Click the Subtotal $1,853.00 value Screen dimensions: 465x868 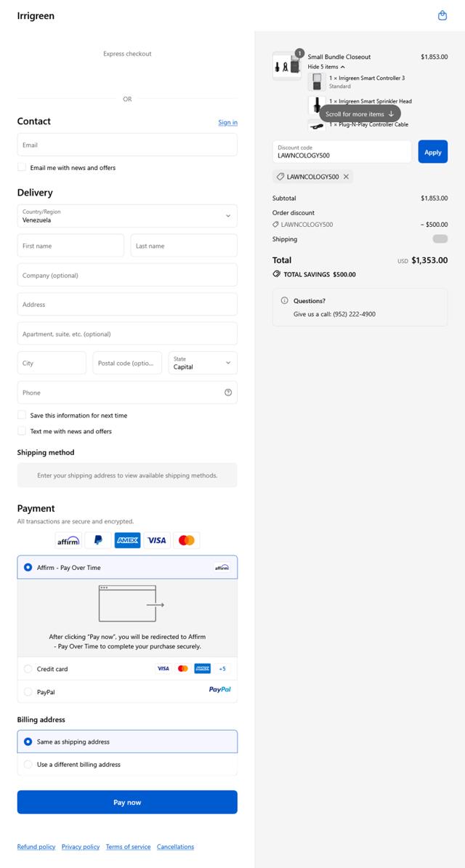point(434,198)
